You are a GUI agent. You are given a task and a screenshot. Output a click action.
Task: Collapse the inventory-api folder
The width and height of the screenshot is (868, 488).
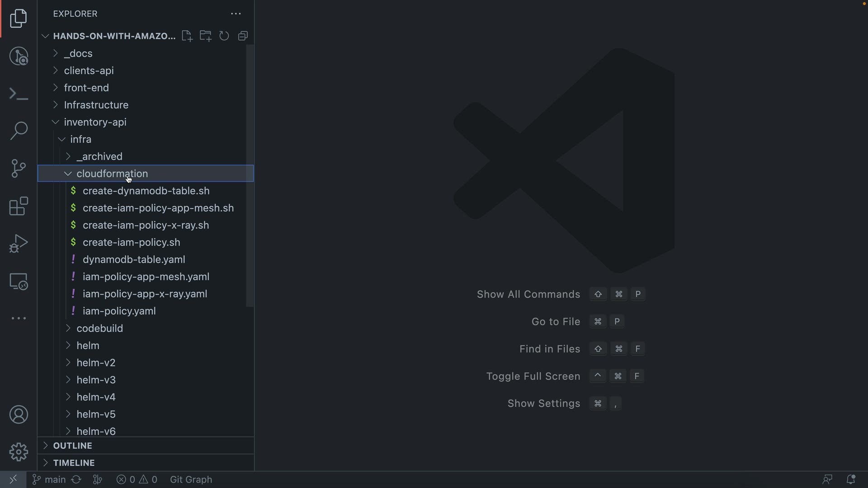point(95,122)
